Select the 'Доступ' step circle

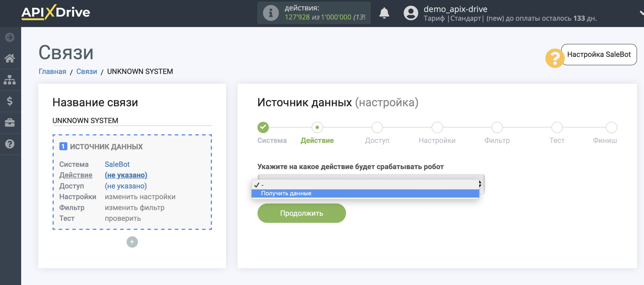pos(377,127)
